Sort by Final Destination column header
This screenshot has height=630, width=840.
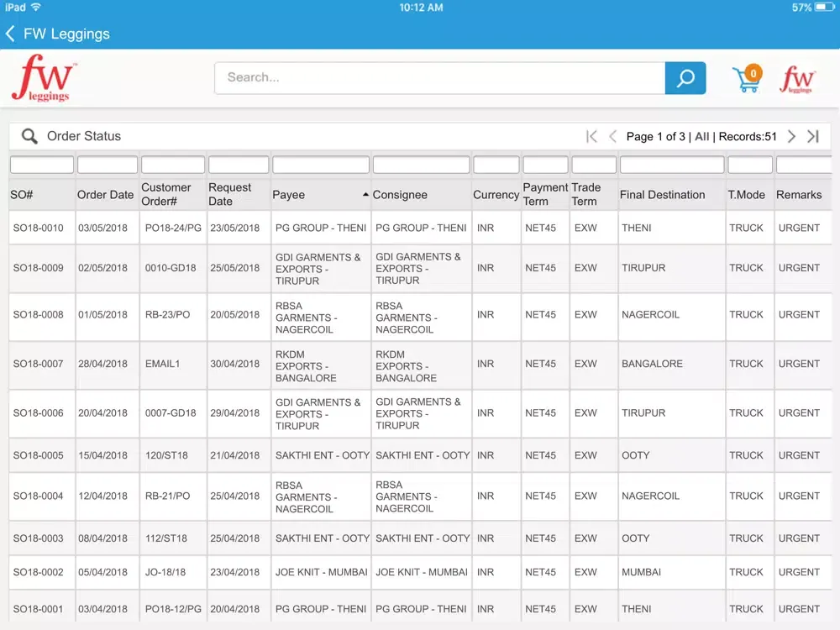[x=662, y=195]
